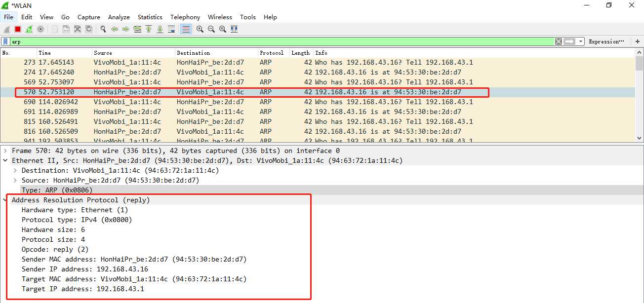Image resolution: width=644 pixels, height=303 pixels.
Task: Select packet number 815
Action: tap(318, 121)
